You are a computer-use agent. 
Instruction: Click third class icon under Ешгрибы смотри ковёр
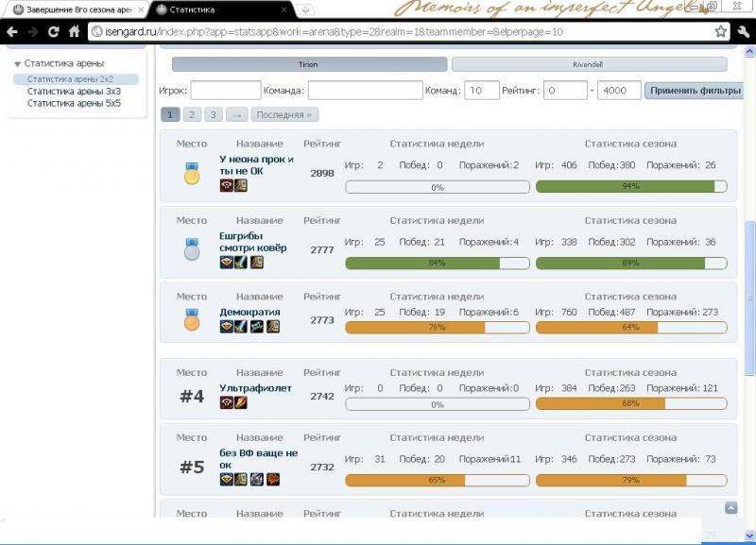coord(257,263)
